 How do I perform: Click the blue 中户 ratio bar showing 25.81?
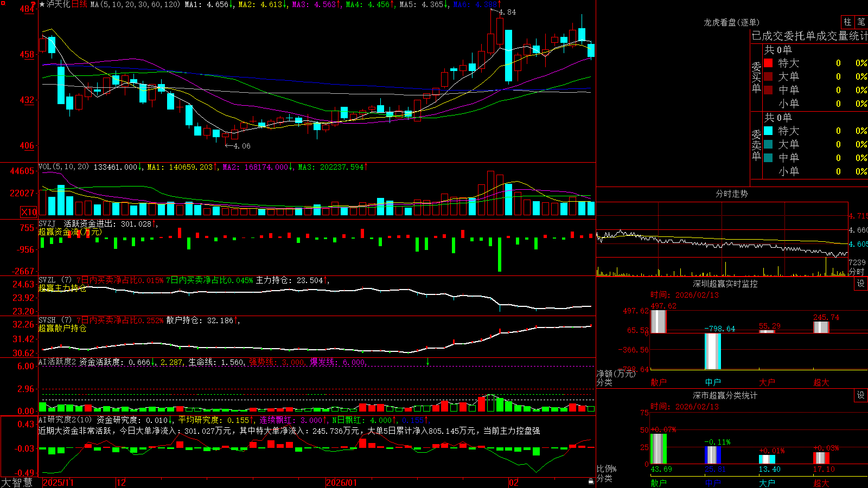pyautogui.click(x=712, y=455)
